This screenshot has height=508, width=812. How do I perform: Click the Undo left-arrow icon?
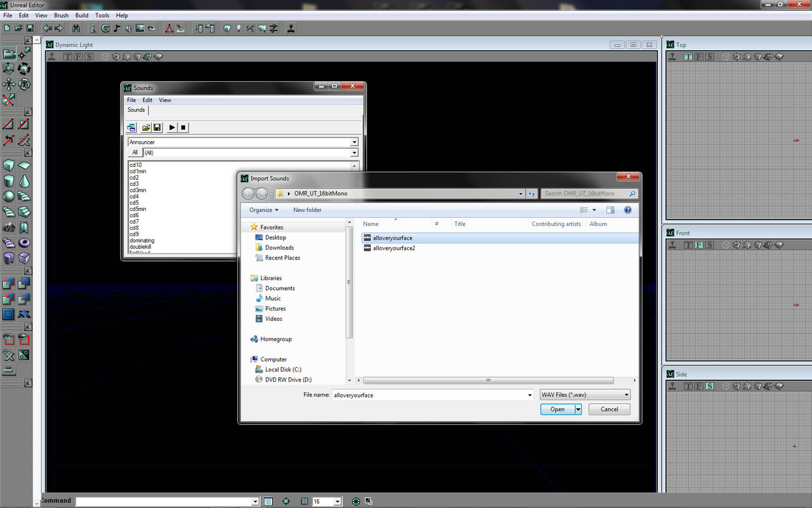coord(48,29)
